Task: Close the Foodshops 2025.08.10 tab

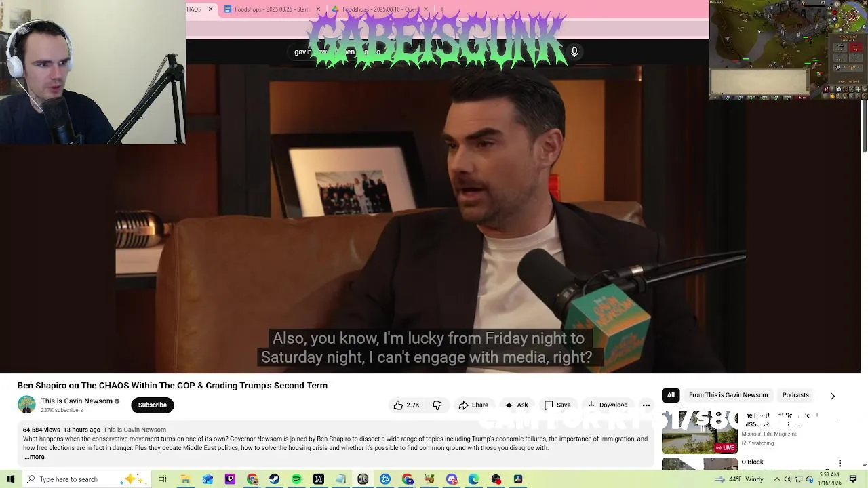Action: pyautogui.click(x=425, y=9)
